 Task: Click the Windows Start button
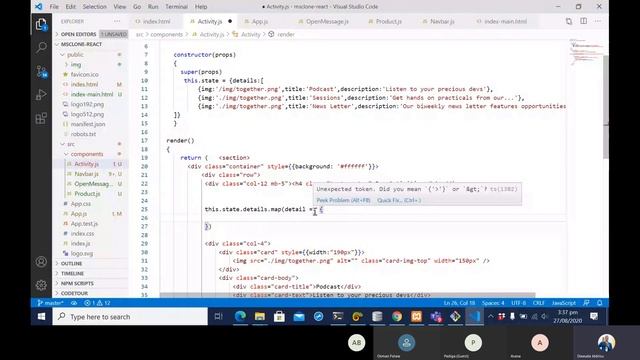coord(41,316)
